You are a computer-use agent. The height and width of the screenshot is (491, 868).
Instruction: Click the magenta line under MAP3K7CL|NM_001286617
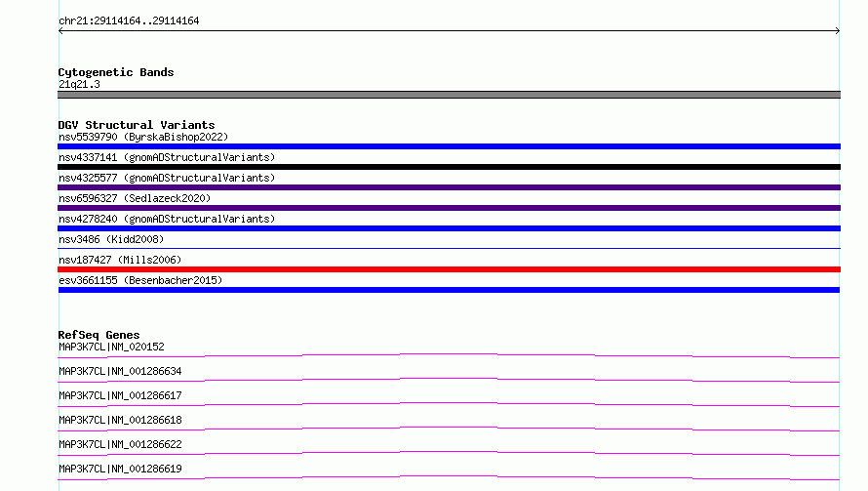[x=449, y=404]
